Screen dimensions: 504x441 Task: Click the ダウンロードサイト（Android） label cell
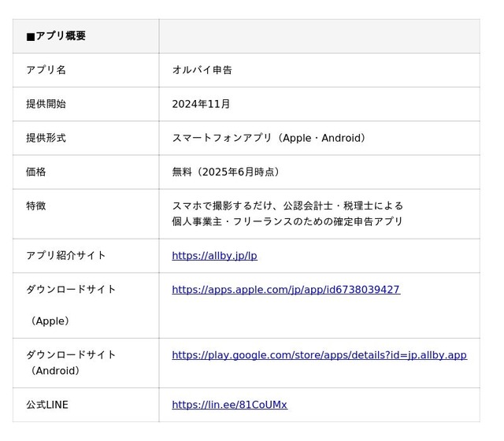pos(71,362)
